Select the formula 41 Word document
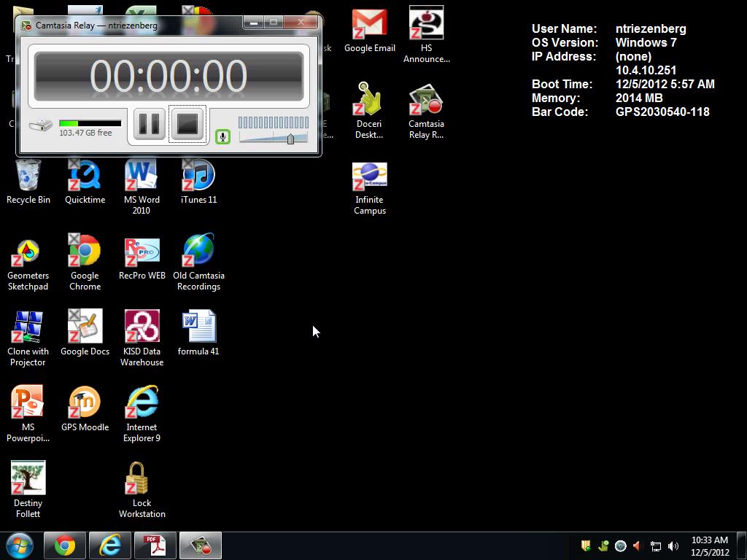Screen dimensions: 747x560 [198, 334]
